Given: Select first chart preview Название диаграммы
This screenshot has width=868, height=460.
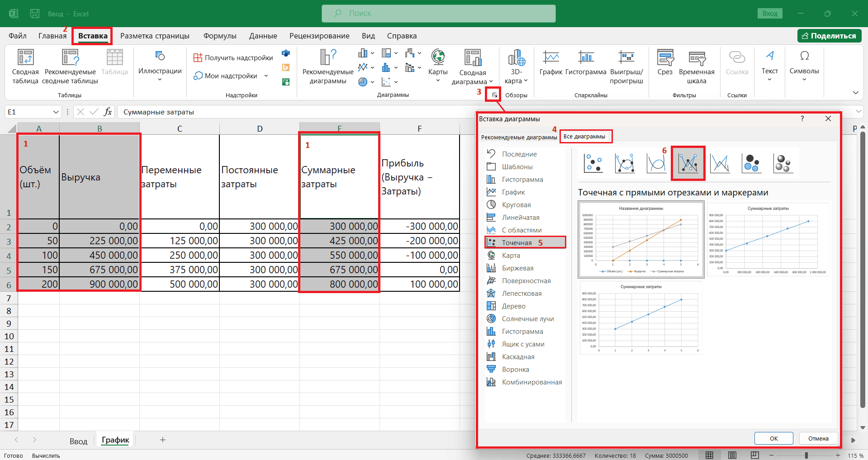Looking at the screenshot, I should point(641,239).
